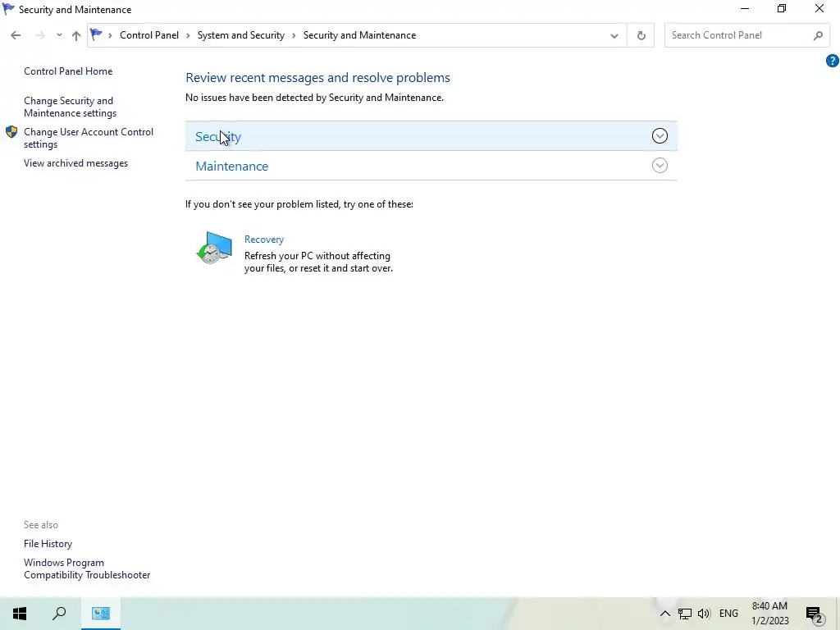
Task: Open the notification action center icon
Action: pyautogui.click(x=815, y=614)
